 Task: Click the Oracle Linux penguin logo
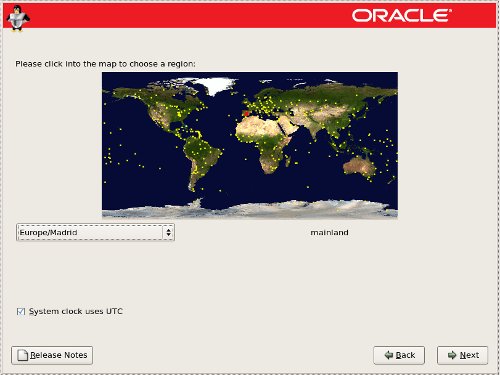(x=18, y=19)
